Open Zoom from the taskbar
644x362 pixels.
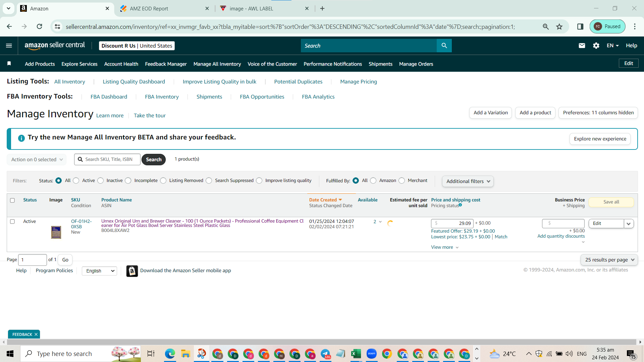point(372,354)
